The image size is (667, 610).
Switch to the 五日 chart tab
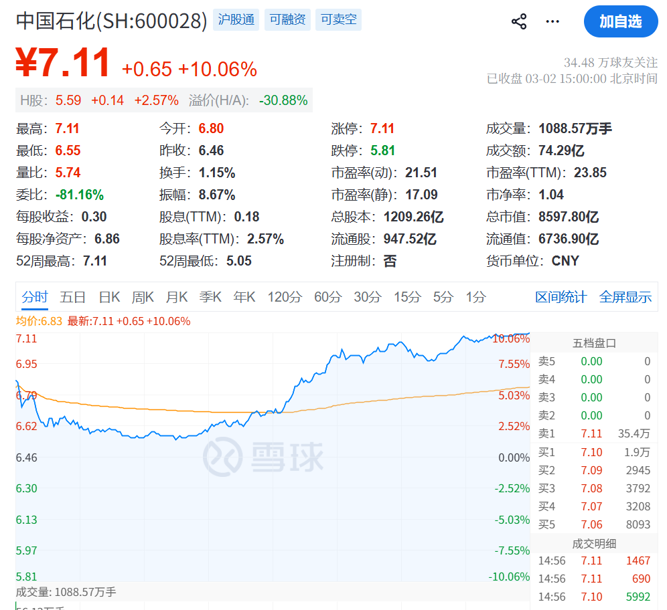click(73, 297)
